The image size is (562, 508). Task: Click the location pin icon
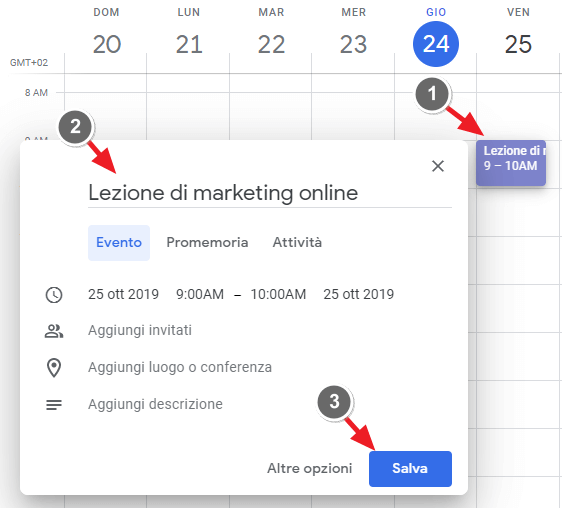click(x=54, y=368)
